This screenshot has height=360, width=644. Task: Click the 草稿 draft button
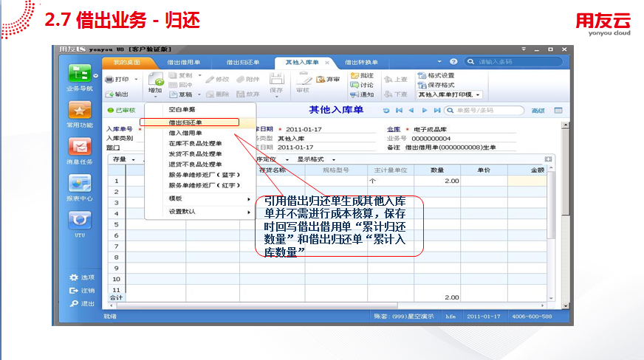pyautogui.click(x=181, y=94)
